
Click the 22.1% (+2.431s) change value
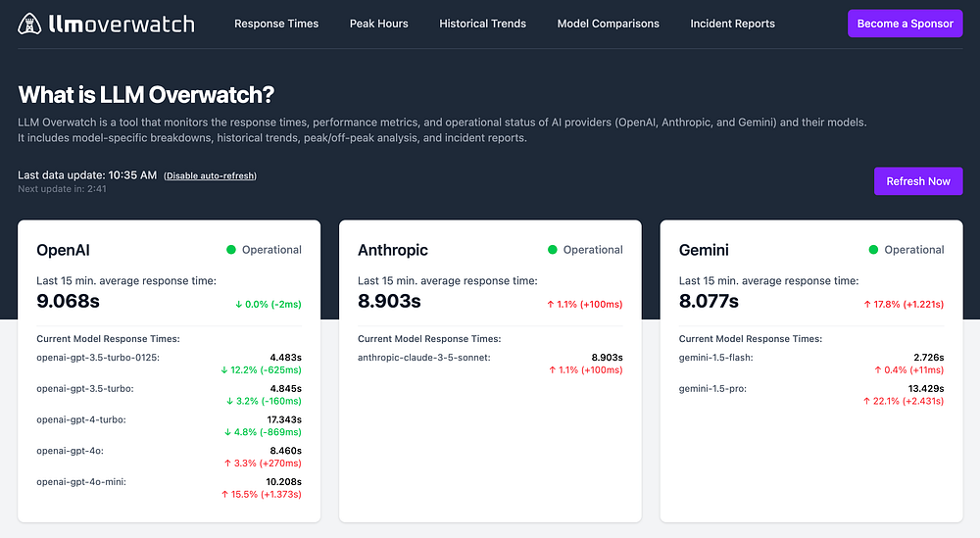904,401
